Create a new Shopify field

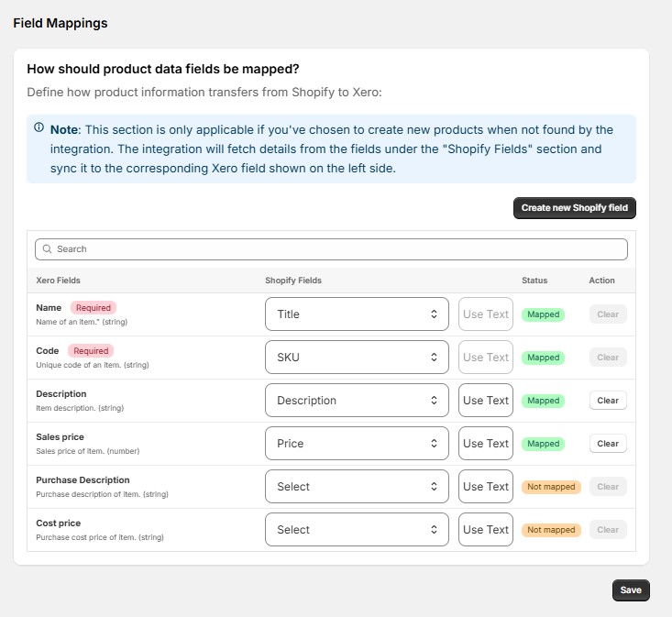[574, 208]
